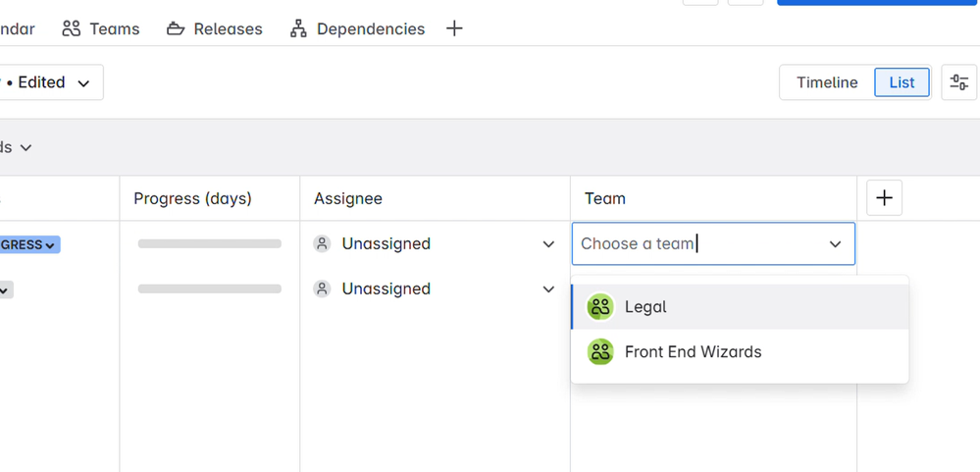Open the view settings sliders icon
Viewport: 980px width, 472px height.
959,82
